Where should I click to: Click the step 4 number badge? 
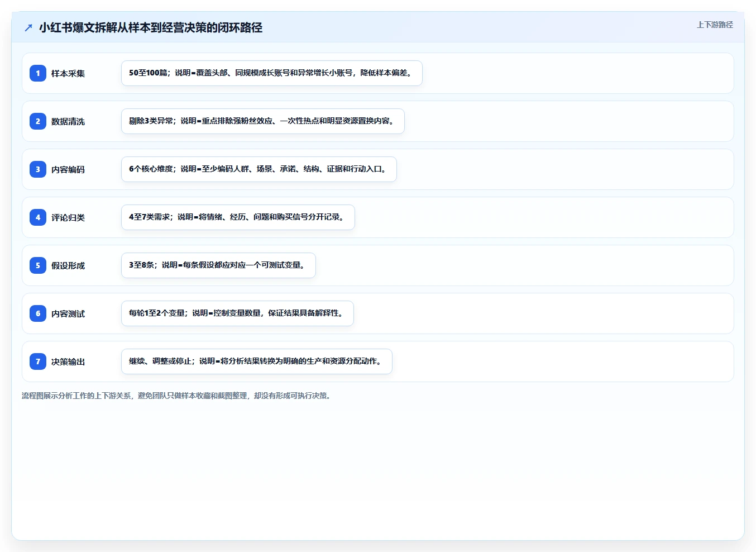pyautogui.click(x=38, y=217)
